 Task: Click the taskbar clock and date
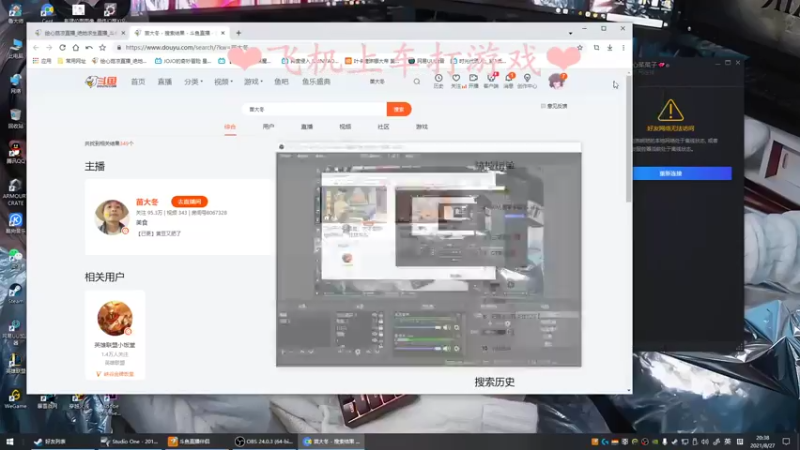click(762, 441)
